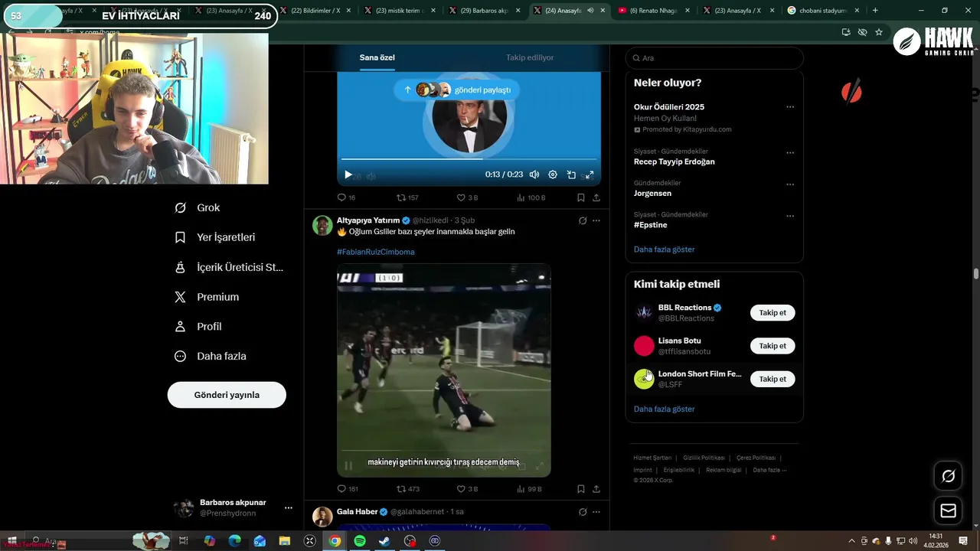The width and height of the screenshot is (980, 551).
Task: Seek on the top video progress bar
Action: tap(469, 159)
